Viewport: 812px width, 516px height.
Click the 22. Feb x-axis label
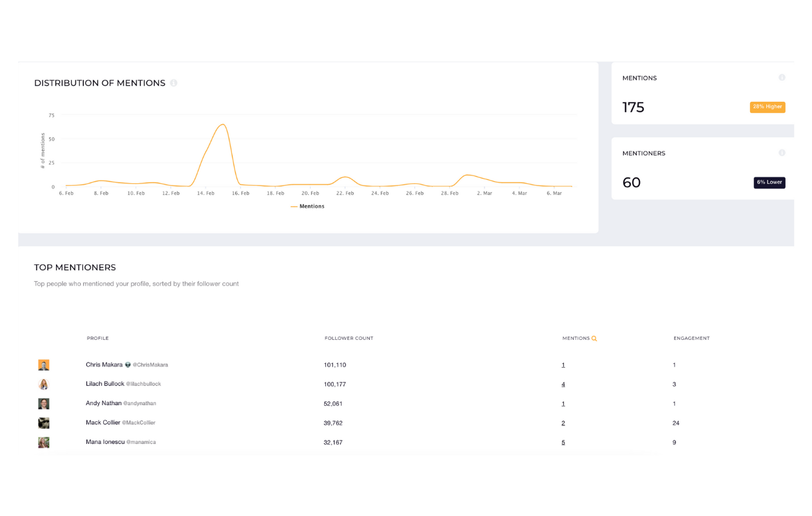345,193
